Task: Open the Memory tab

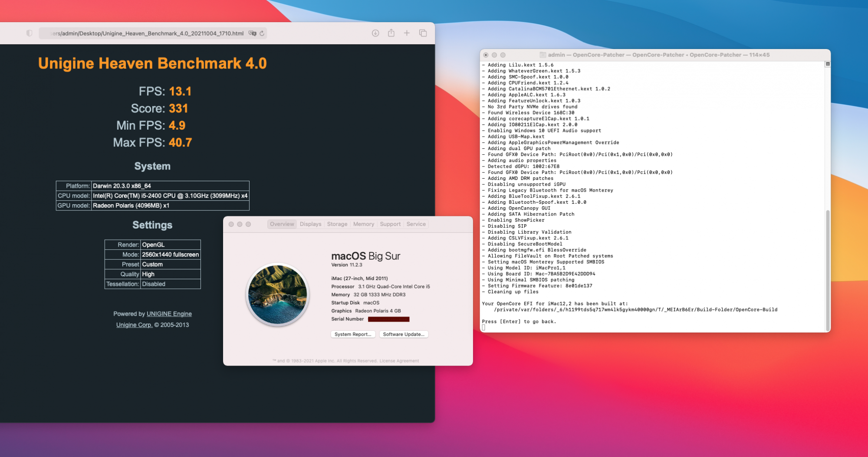Action: tap(364, 224)
